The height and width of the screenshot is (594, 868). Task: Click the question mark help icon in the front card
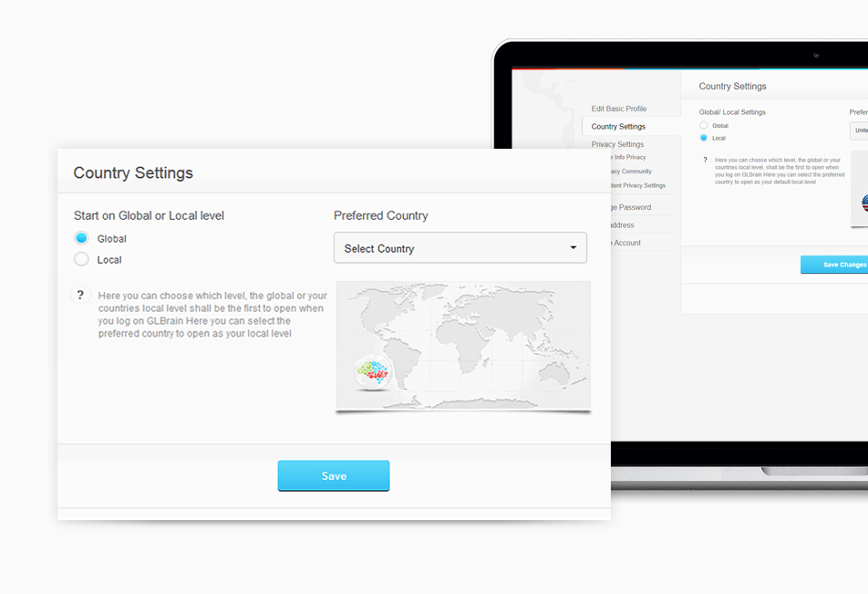pyautogui.click(x=80, y=295)
